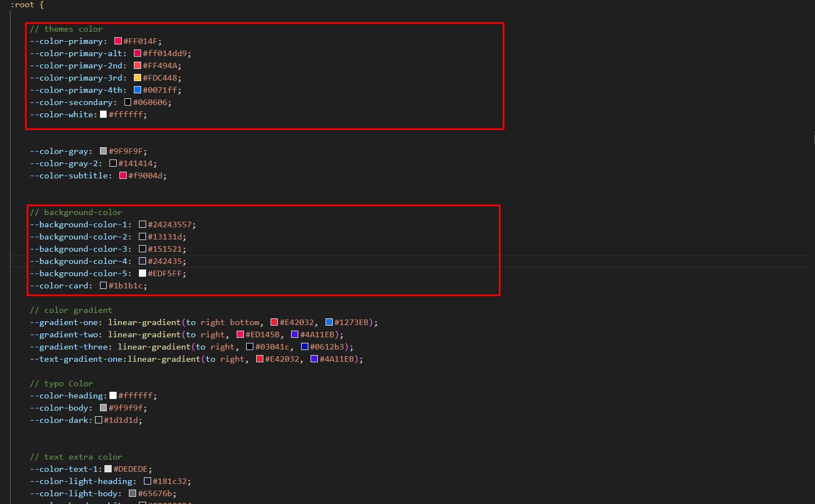
Task: Place cursor on '// background-color' comment
Action: click(76, 212)
